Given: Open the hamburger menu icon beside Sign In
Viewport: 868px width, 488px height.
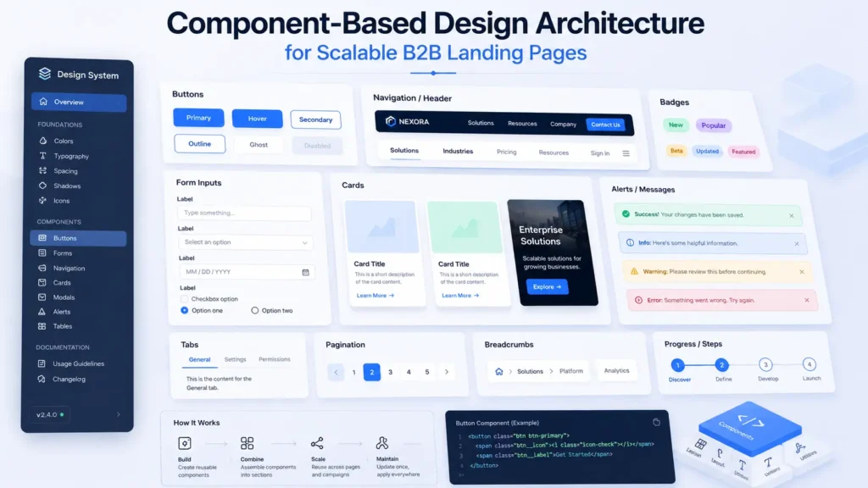Looking at the screenshot, I should coord(626,153).
